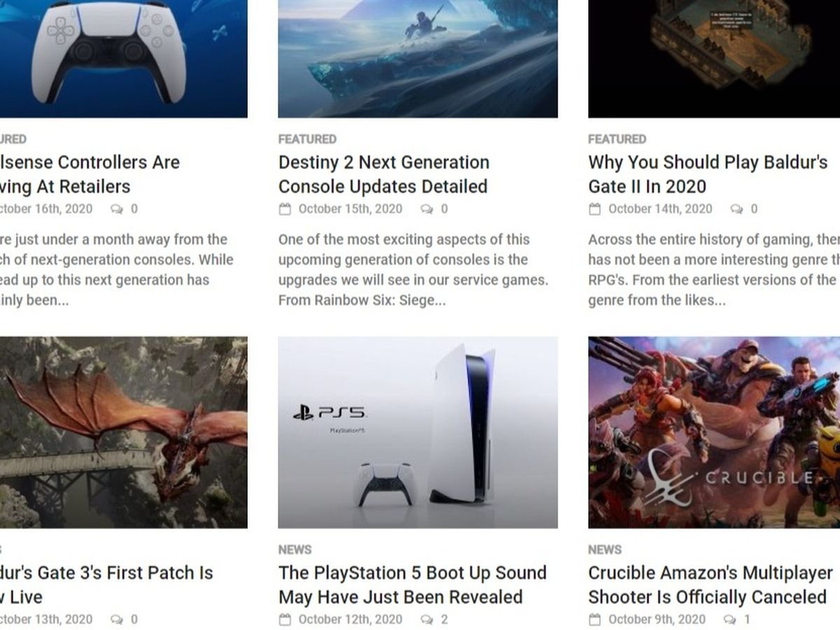Click the comment icon on the Baldur's Gate 3 patch post

tap(116, 619)
